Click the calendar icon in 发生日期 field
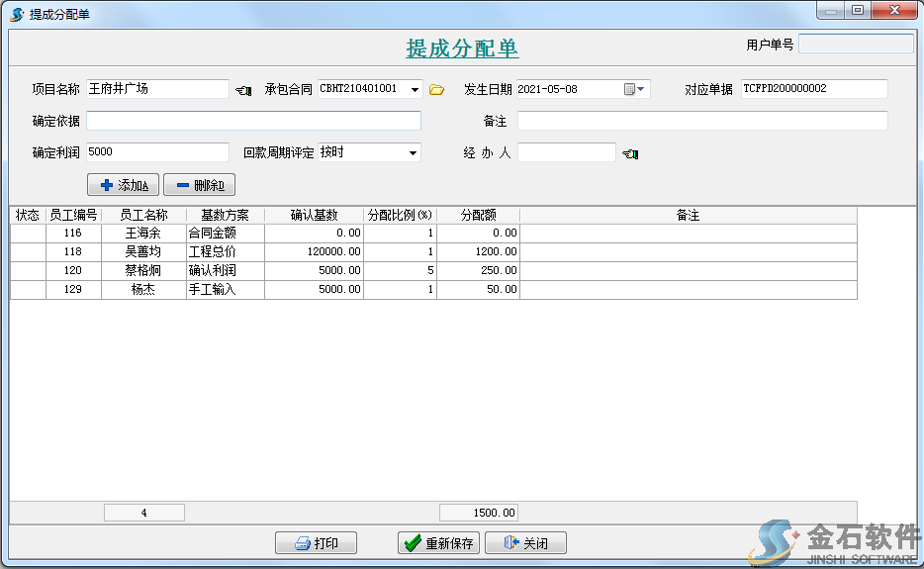The image size is (924, 569). pyautogui.click(x=629, y=89)
